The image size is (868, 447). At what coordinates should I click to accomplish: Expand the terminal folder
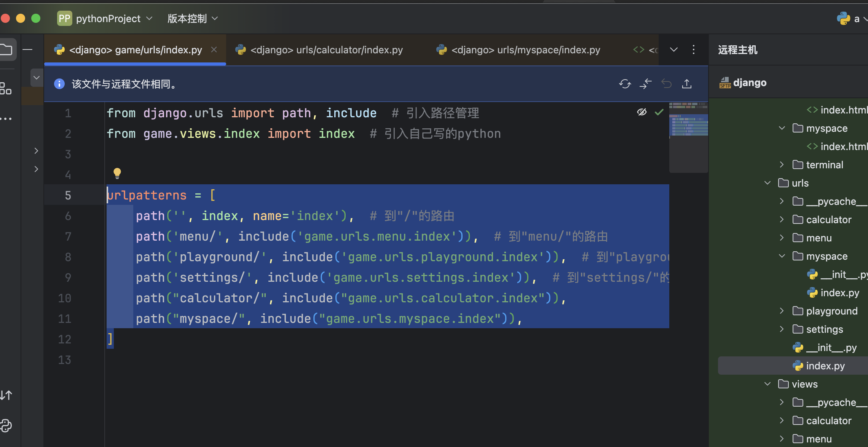(782, 165)
